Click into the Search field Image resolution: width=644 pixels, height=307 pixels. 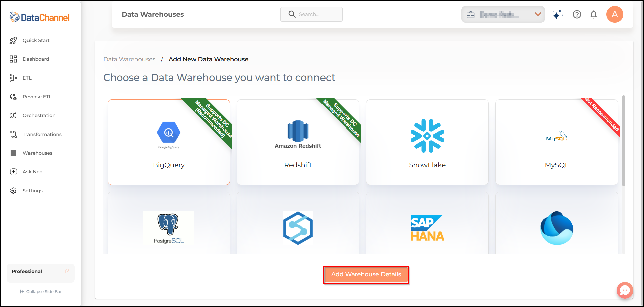(x=311, y=14)
